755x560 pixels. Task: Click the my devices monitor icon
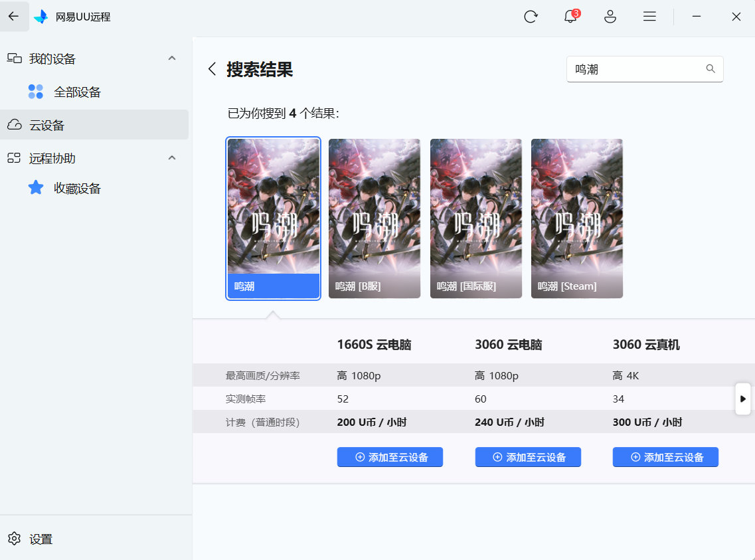click(15, 58)
